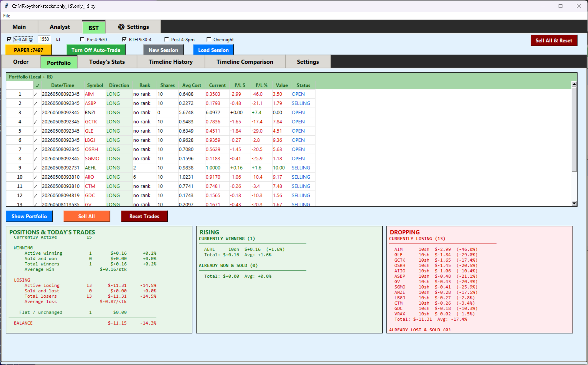
Task: Click the Python feather icon in title bar
Action: point(6,6)
